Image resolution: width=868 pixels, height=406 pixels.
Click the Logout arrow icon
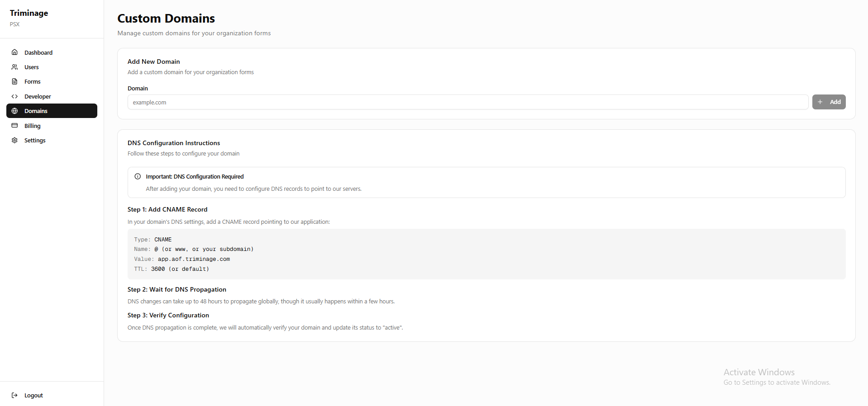coord(15,395)
